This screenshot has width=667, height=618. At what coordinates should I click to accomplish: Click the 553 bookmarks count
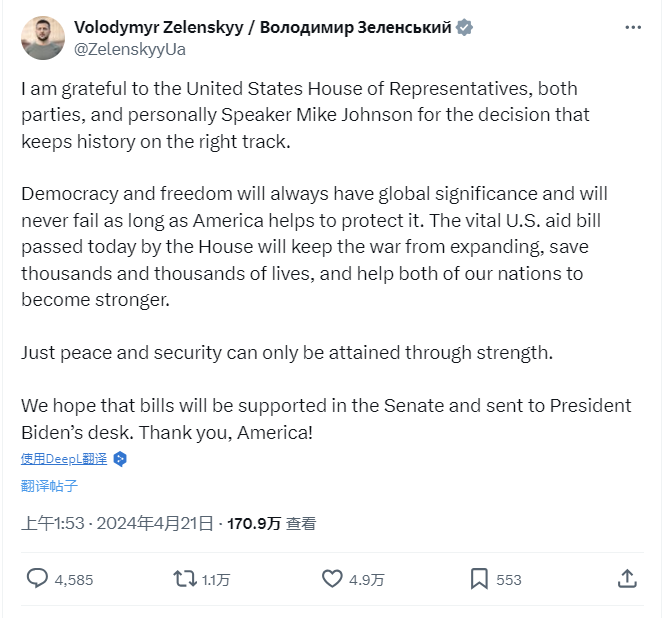pos(509,579)
